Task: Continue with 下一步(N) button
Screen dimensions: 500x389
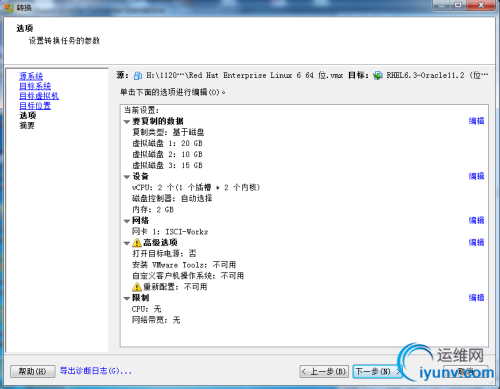Action: coord(377,371)
